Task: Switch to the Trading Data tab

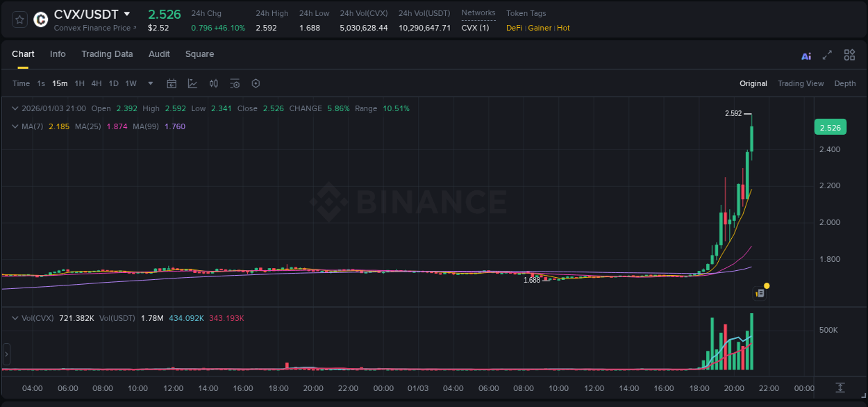Action: coord(107,54)
